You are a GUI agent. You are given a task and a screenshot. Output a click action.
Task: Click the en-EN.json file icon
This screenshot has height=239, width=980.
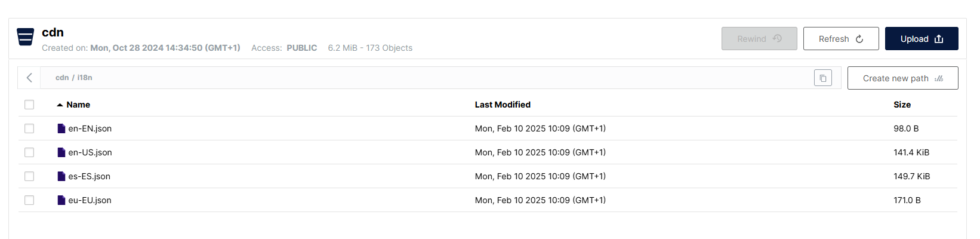61,128
